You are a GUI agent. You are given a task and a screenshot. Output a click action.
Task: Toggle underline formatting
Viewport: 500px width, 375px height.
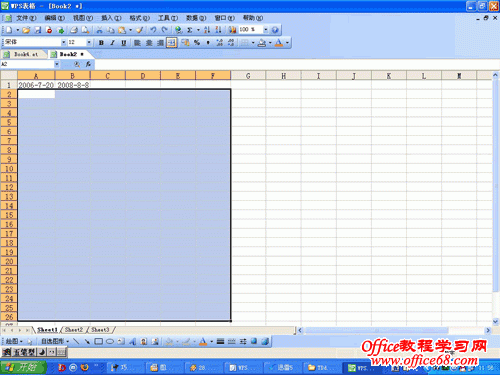[124, 42]
